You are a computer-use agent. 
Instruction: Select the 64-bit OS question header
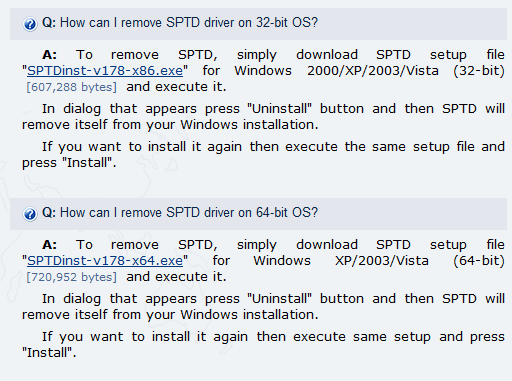[x=258, y=214]
